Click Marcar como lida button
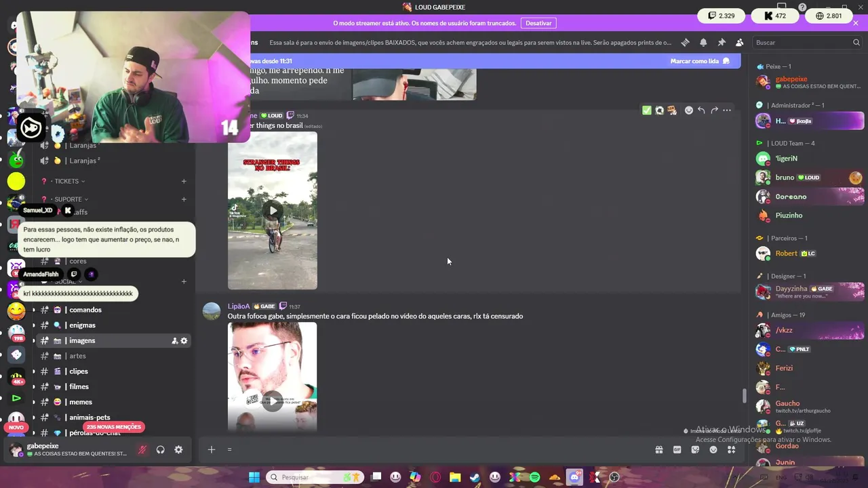This screenshot has height=488, width=868. (x=700, y=61)
